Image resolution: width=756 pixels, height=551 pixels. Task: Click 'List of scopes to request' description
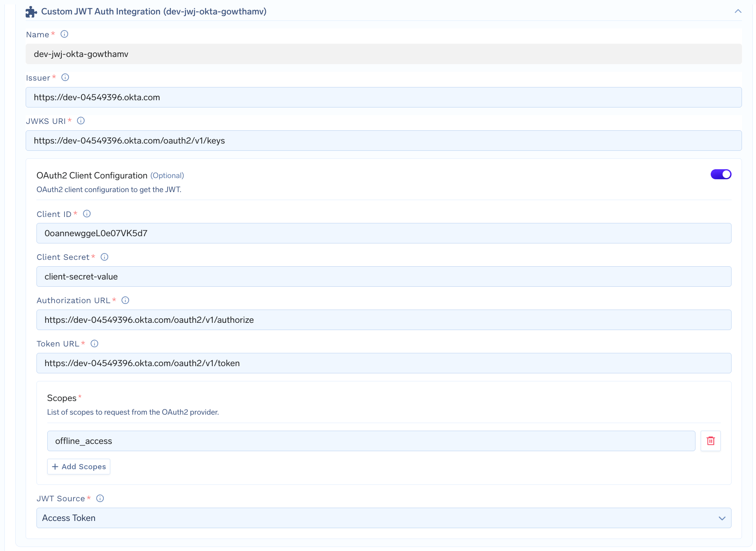point(133,412)
